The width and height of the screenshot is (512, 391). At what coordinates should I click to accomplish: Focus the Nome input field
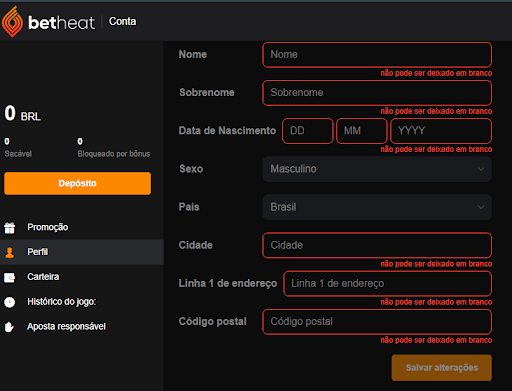click(377, 55)
